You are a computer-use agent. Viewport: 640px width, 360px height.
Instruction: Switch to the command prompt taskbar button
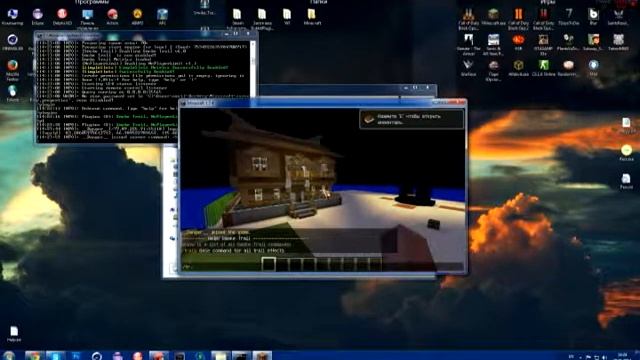coord(241,355)
